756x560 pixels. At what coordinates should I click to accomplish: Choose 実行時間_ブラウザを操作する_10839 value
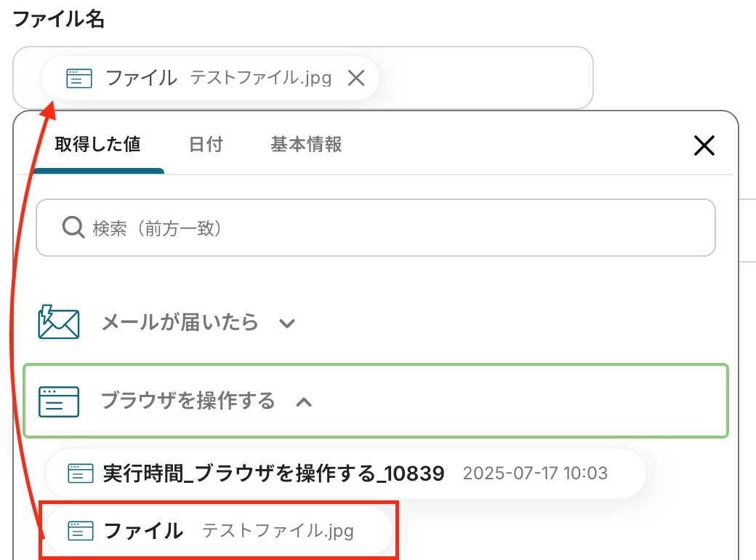pyautogui.click(x=273, y=474)
